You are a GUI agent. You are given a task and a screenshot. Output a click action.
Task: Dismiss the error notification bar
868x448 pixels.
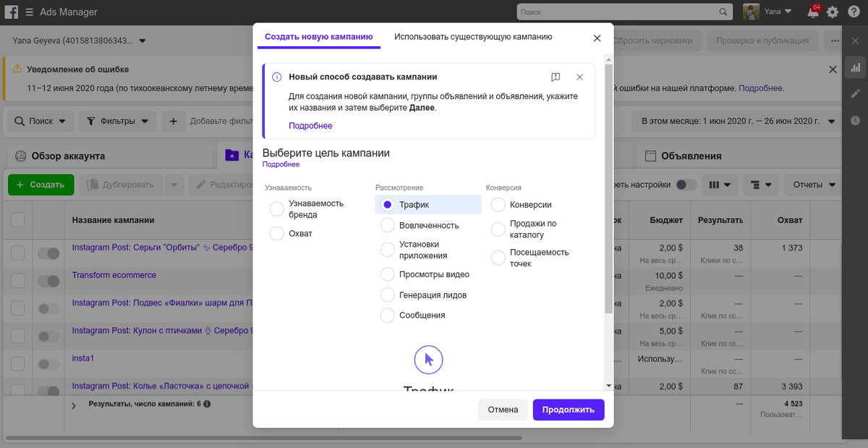(x=833, y=69)
